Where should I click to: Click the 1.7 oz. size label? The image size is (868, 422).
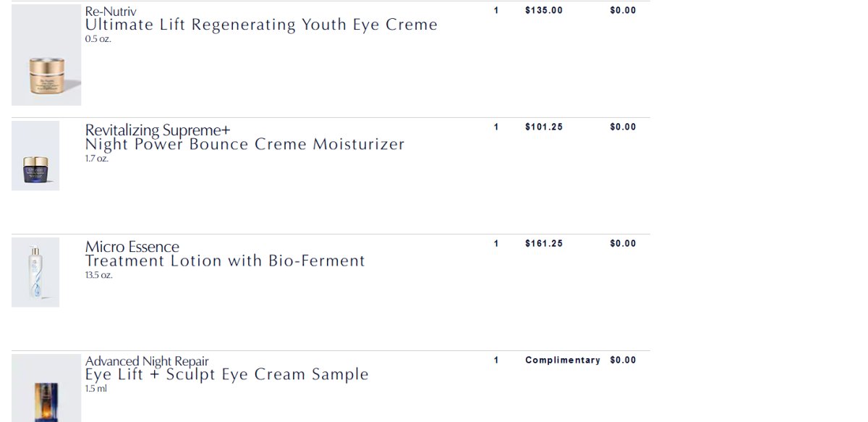[x=97, y=159]
